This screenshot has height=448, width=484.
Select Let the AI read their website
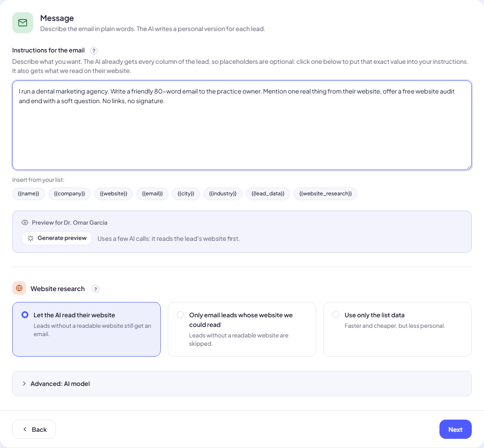86,329
